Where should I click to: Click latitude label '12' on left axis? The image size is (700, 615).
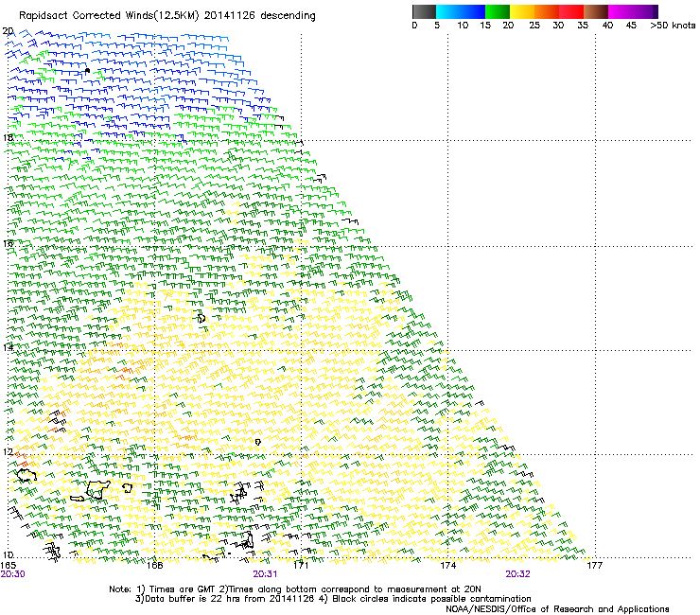[x=8, y=452]
